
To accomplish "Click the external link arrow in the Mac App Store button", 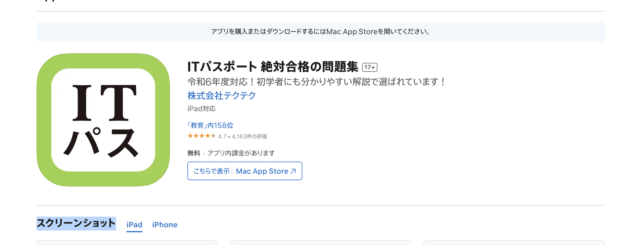I will [293, 171].
